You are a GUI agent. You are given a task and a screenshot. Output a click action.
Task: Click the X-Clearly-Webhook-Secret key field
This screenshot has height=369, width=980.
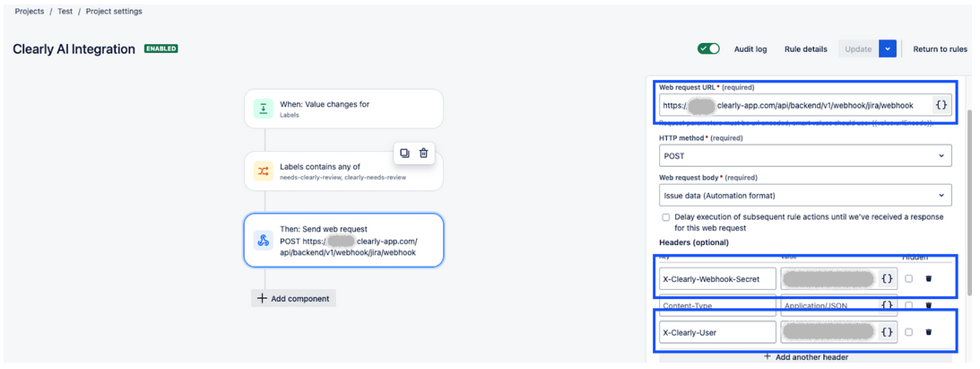[717, 279]
